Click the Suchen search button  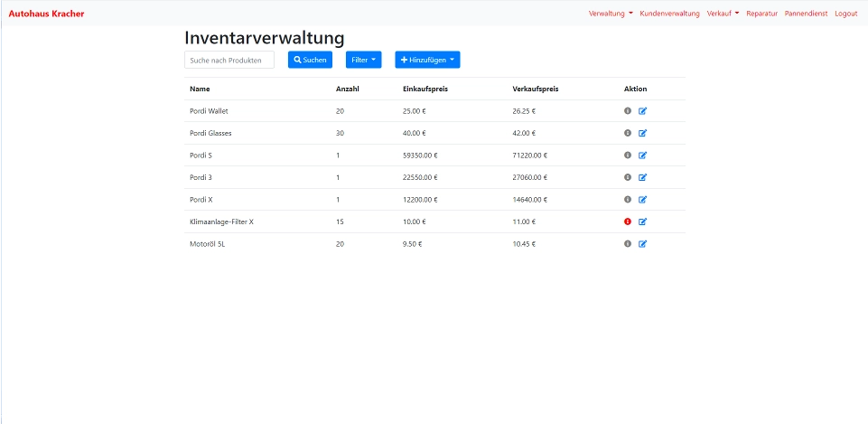(x=310, y=60)
